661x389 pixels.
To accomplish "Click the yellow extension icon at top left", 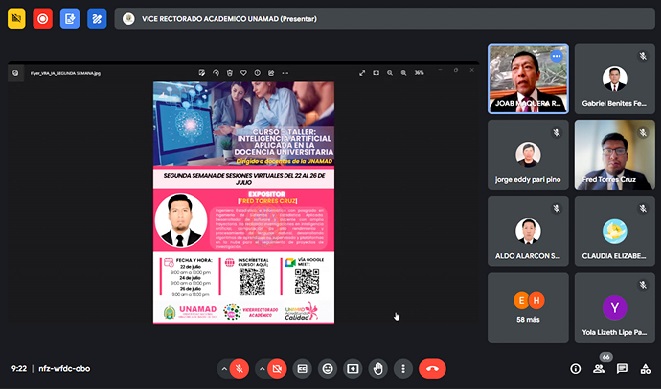I will click(16, 19).
